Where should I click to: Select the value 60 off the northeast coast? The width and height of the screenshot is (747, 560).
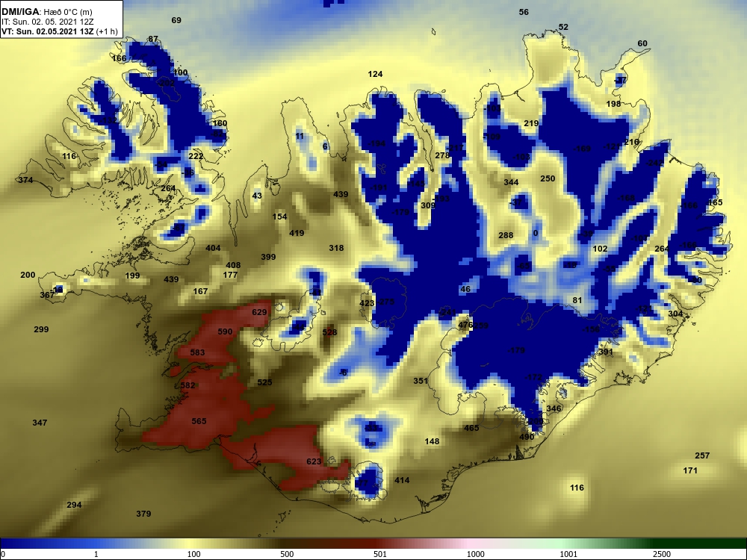642,43
